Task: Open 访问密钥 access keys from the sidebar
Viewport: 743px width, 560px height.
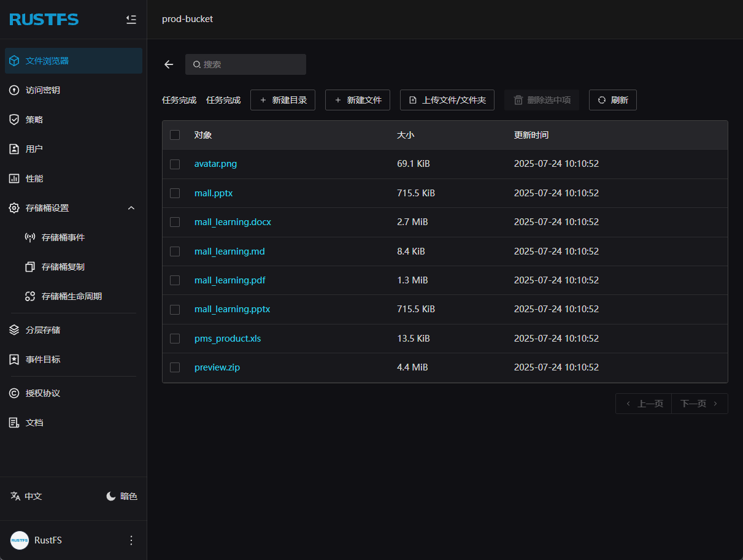Action: [42, 90]
